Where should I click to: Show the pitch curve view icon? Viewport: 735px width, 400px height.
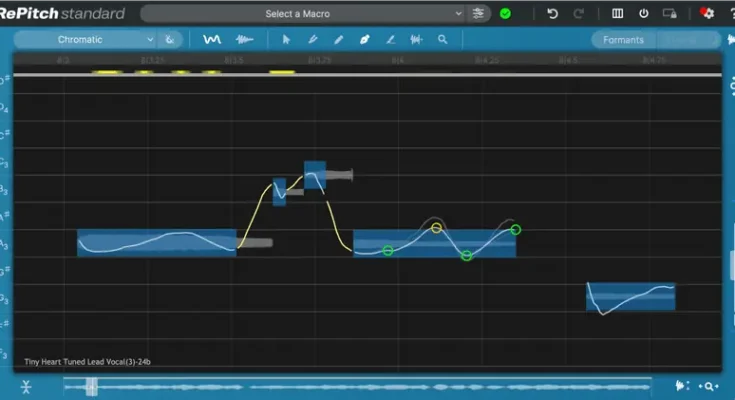[x=212, y=40]
